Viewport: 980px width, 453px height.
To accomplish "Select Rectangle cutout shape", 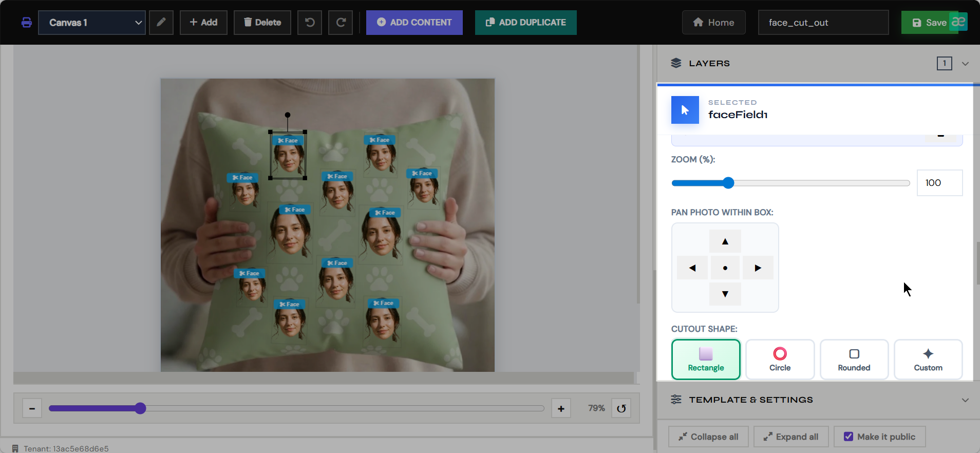I will click(x=706, y=360).
